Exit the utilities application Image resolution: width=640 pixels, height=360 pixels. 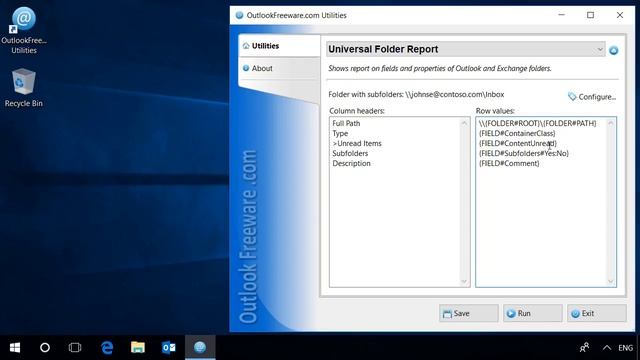point(596,313)
